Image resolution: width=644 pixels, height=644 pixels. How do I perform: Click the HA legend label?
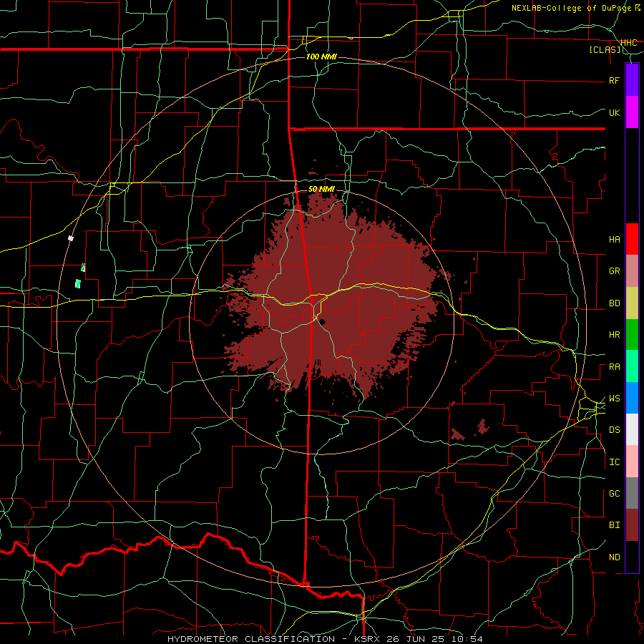coord(614,239)
